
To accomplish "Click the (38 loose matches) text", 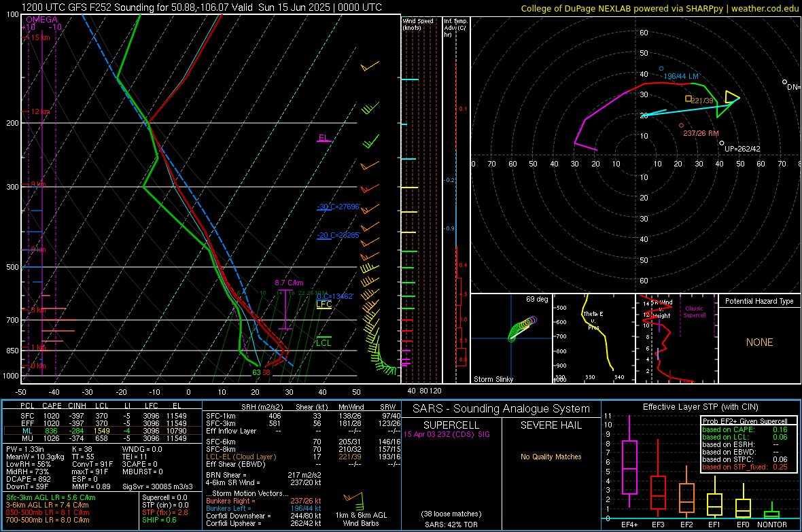I will click(451, 514).
